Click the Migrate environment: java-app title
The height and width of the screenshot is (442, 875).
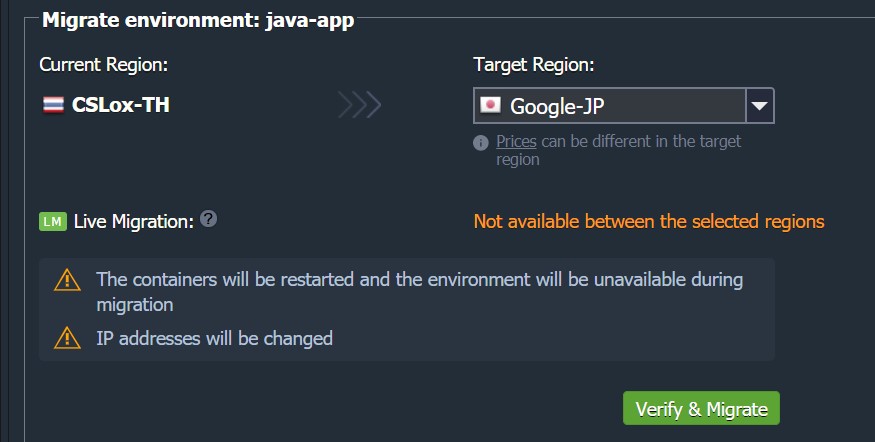198,20
